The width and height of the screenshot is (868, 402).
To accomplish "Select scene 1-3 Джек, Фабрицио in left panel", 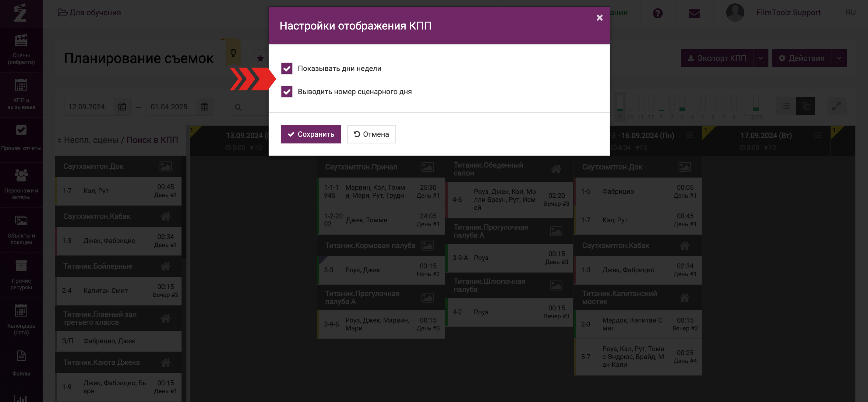I will (118, 241).
